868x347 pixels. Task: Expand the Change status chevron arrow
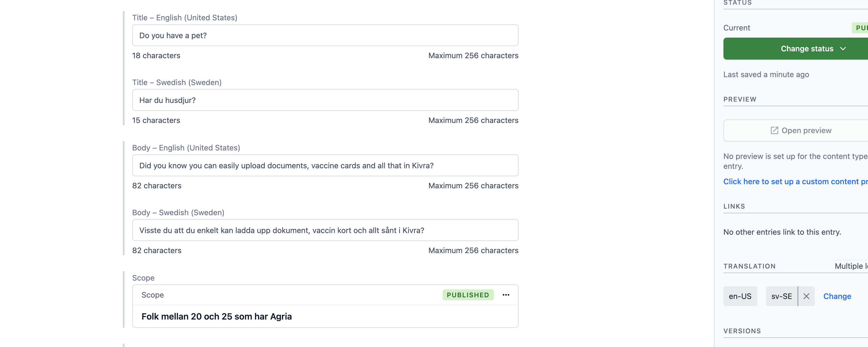pyautogui.click(x=843, y=49)
